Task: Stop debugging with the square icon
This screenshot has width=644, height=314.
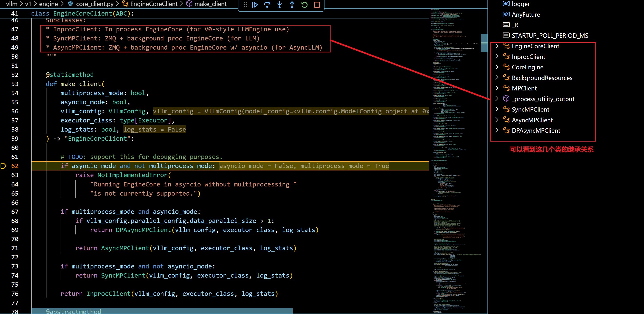Action: [x=317, y=5]
